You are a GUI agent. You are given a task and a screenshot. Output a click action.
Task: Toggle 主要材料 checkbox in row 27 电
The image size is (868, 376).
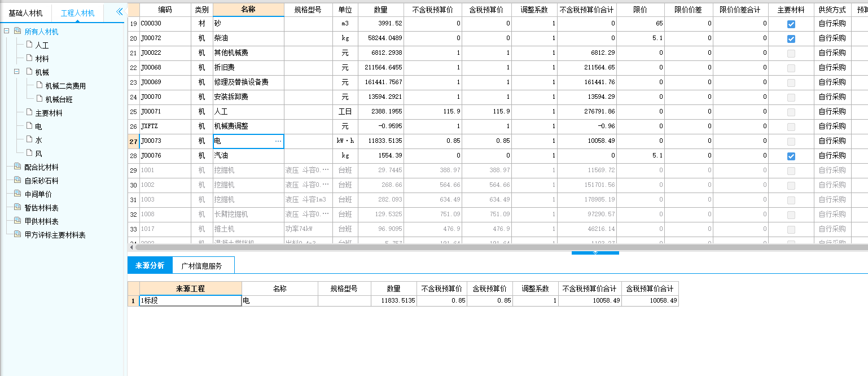point(791,142)
